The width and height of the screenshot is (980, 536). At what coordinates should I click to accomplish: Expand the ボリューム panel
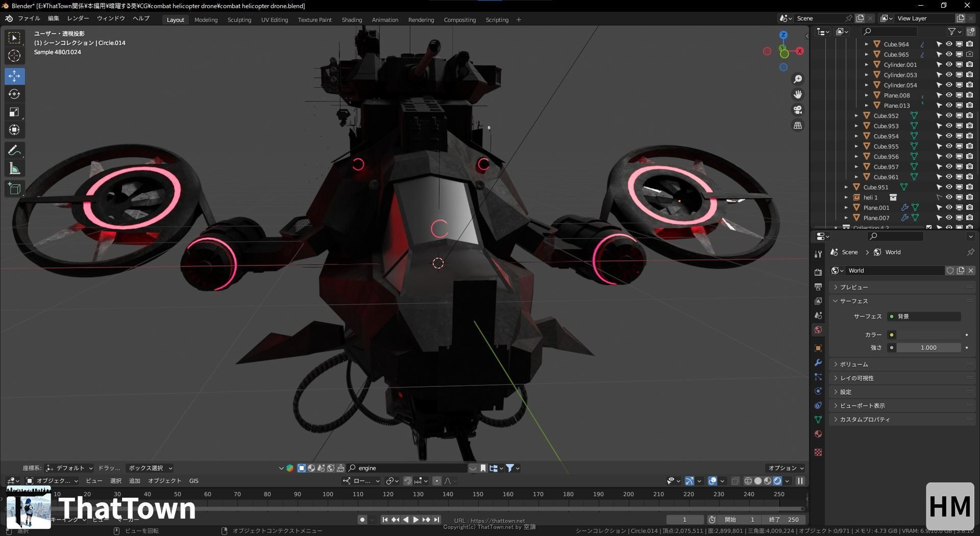902,364
